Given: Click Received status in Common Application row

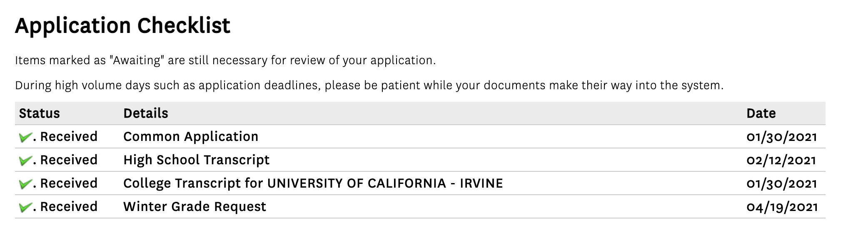Looking at the screenshot, I should (x=69, y=137).
